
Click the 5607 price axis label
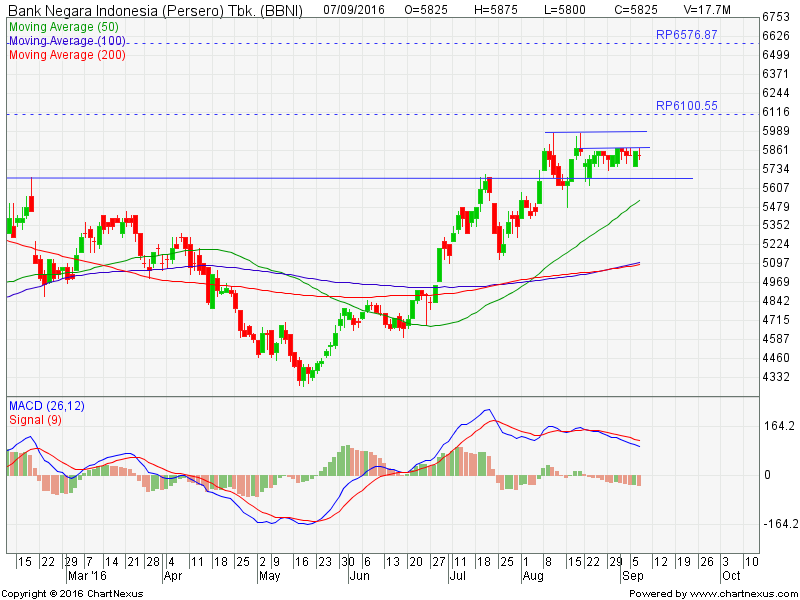pyautogui.click(x=776, y=188)
